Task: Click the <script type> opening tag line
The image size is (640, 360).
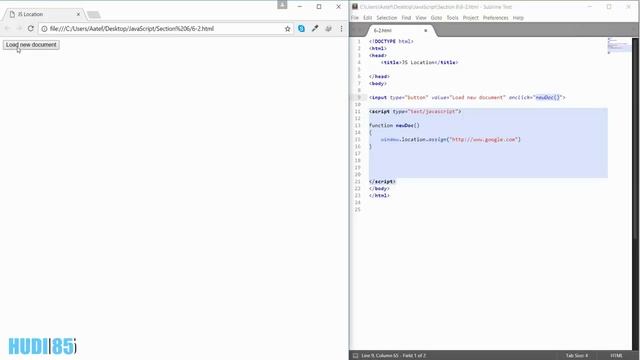Action: tap(415, 111)
